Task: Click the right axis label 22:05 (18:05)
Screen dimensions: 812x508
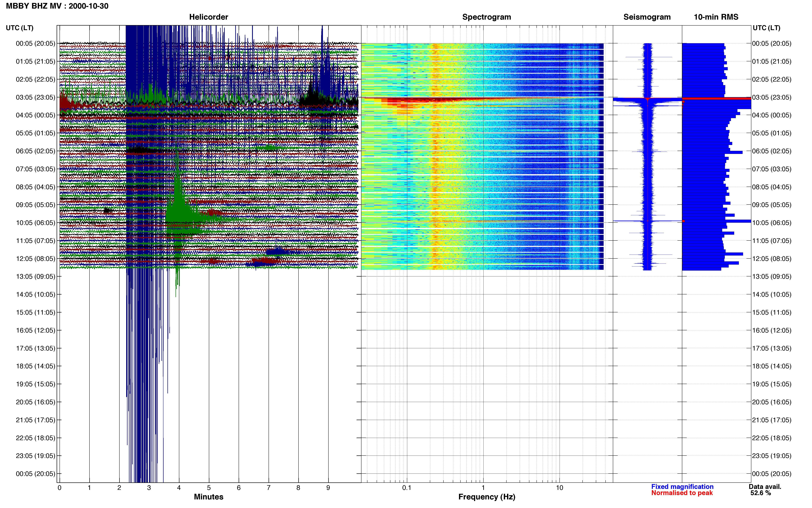Action: (772, 438)
